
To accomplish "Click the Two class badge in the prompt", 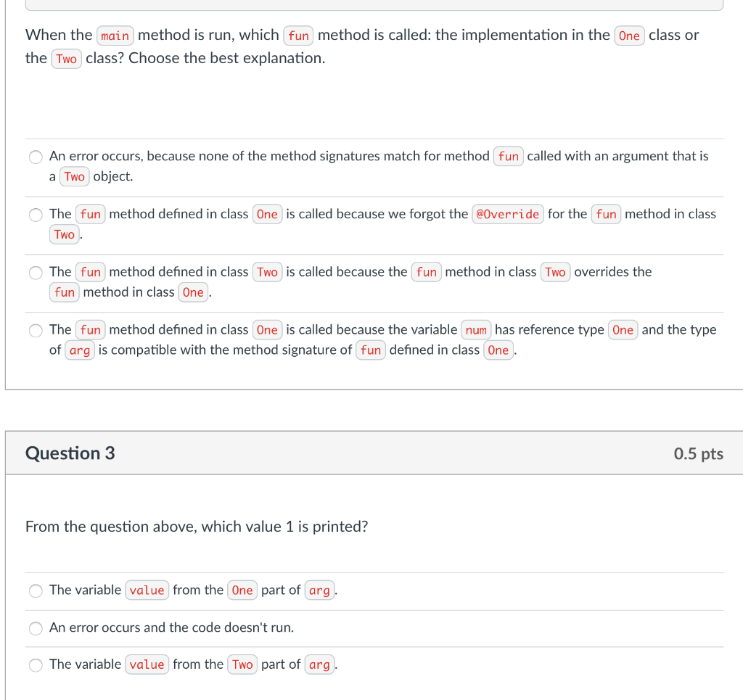I will (66, 59).
